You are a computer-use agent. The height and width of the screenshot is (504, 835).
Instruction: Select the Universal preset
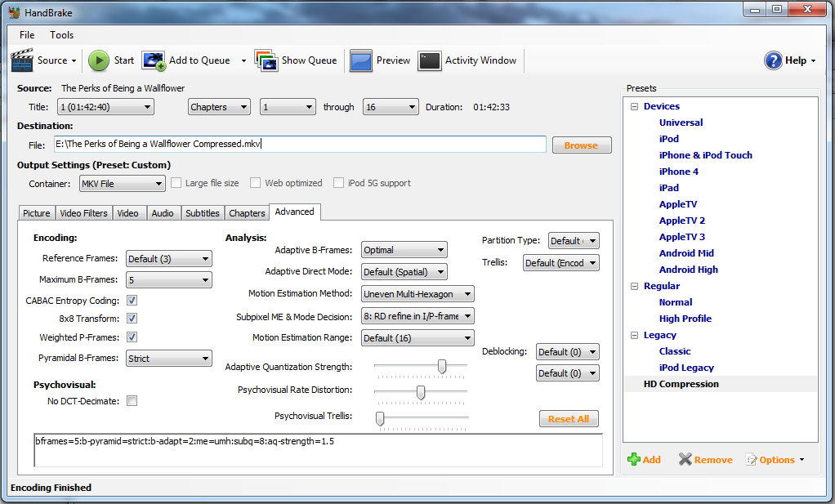(681, 123)
